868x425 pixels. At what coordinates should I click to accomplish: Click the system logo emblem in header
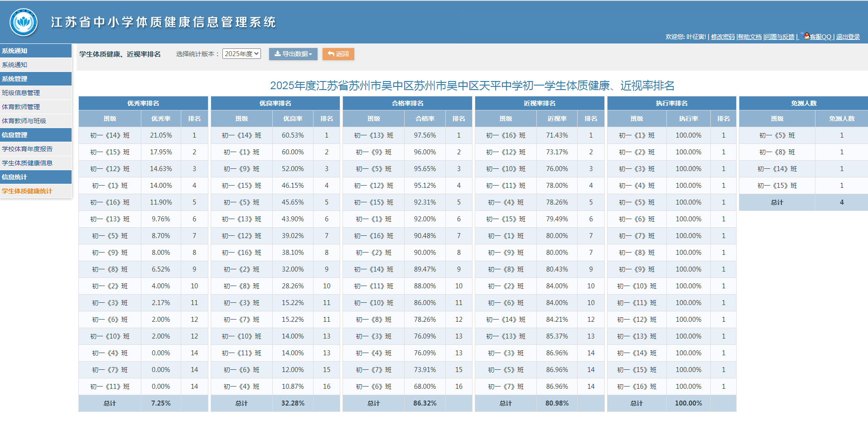(x=24, y=22)
